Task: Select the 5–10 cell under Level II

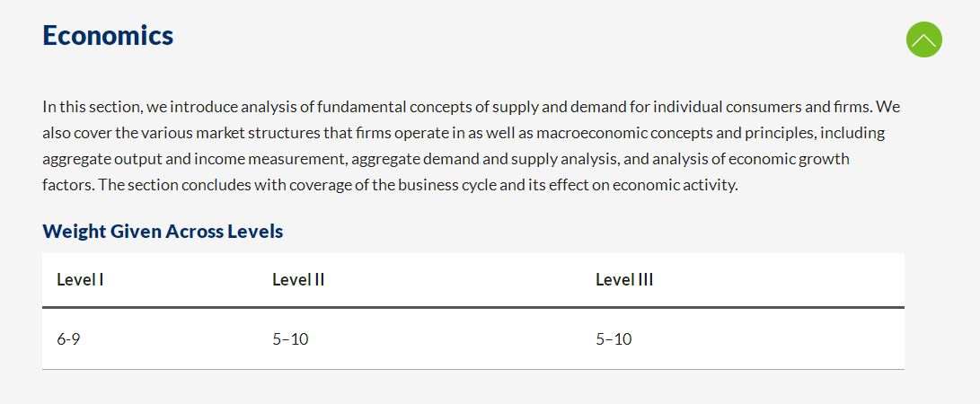Action: [291, 339]
